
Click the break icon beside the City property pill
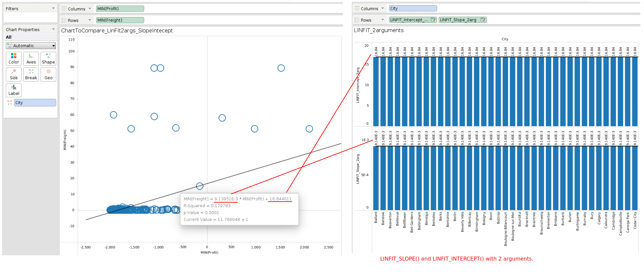click(9, 102)
